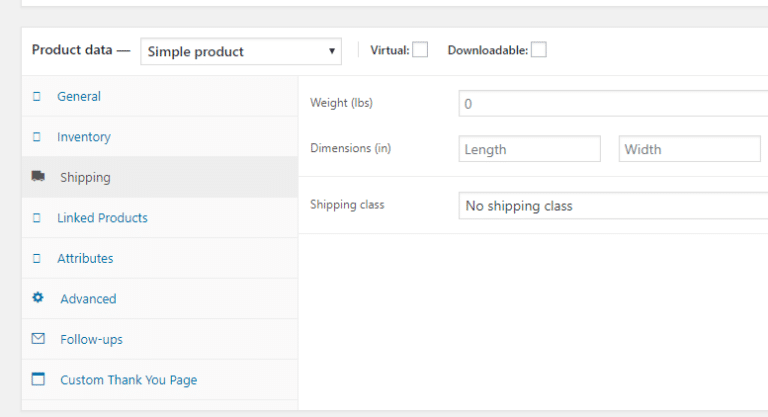This screenshot has width=768, height=417.
Task: Open the Attributes tab
Action: coord(85,258)
